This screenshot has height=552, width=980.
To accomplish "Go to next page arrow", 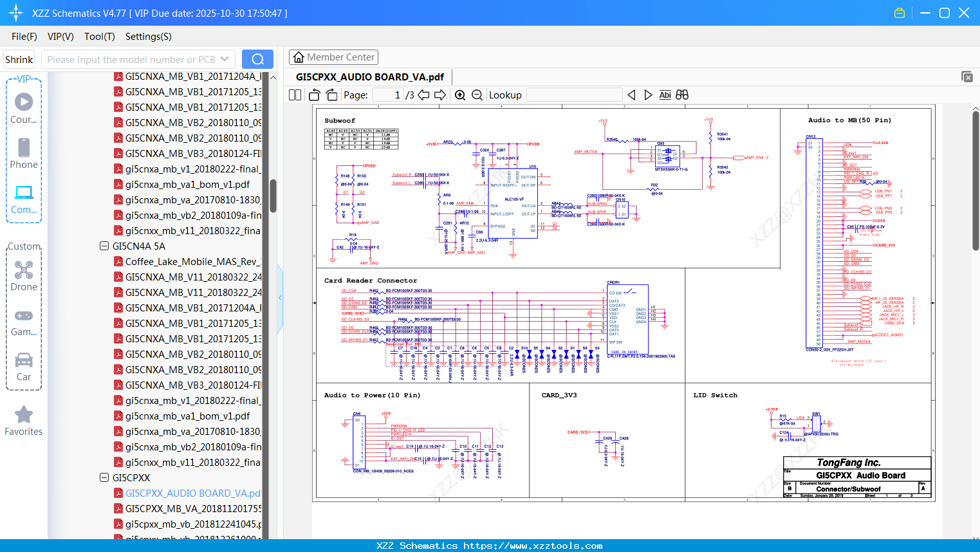I will [440, 95].
